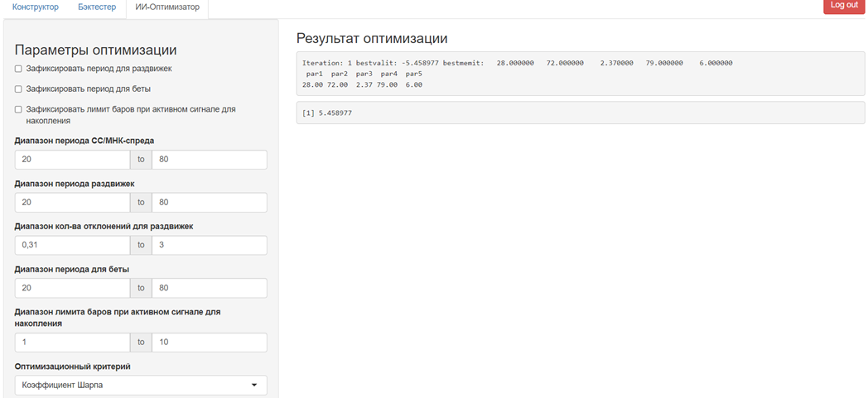Focus the minimum периода раздвижек field
The image size is (868, 398).
pos(73,203)
